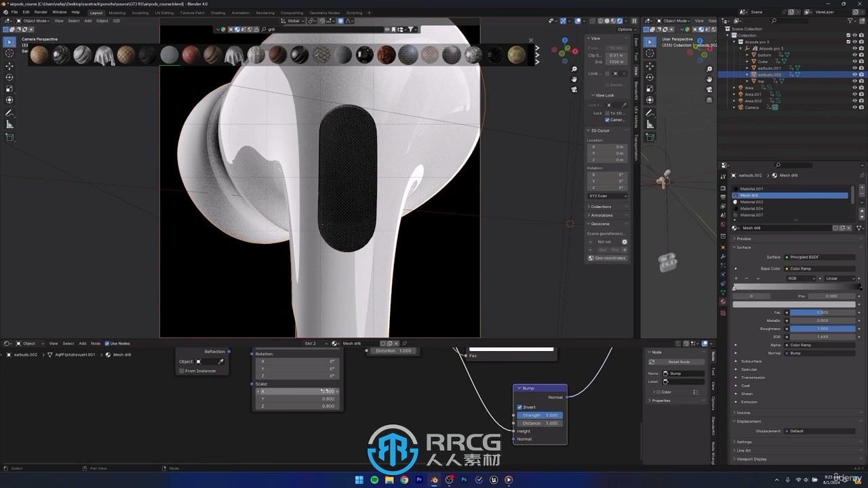Viewport: 868px width, 488px height.
Task: Expand the Preview panel in material properties
Action: (744, 239)
